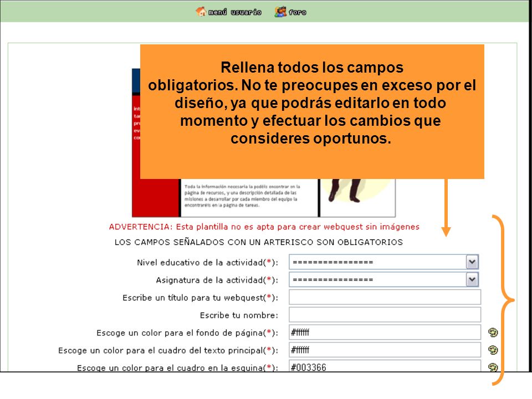Expand the Asignatura de la actividad dropdown arrow

click(472, 279)
